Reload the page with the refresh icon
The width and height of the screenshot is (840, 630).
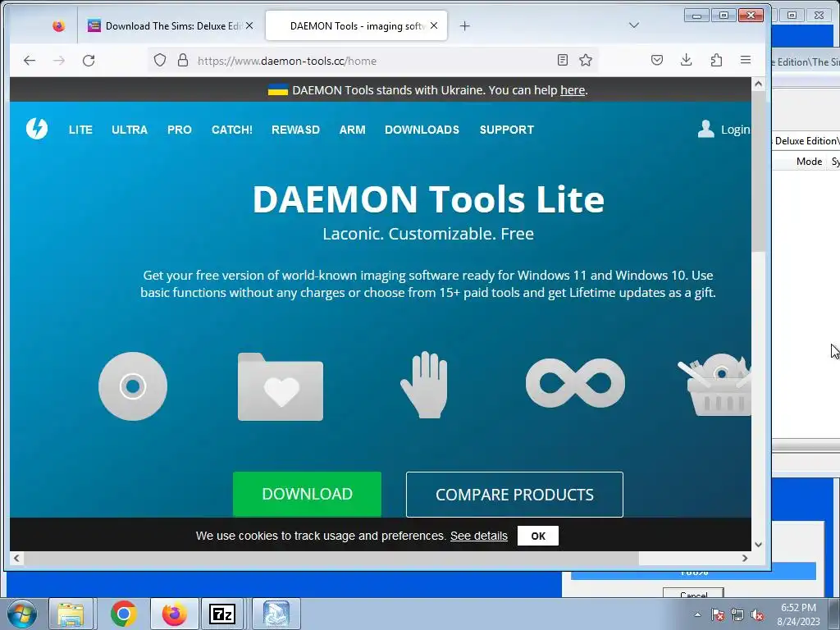(x=89, y=61)
